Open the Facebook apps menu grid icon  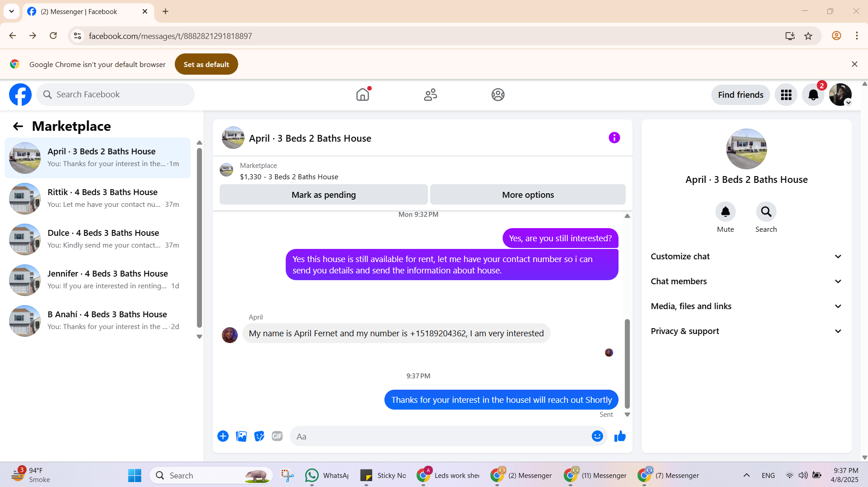786,95
